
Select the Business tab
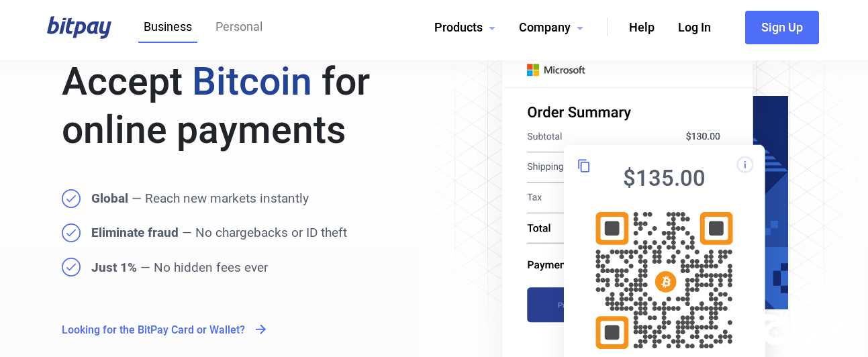[x=168, y=27]
